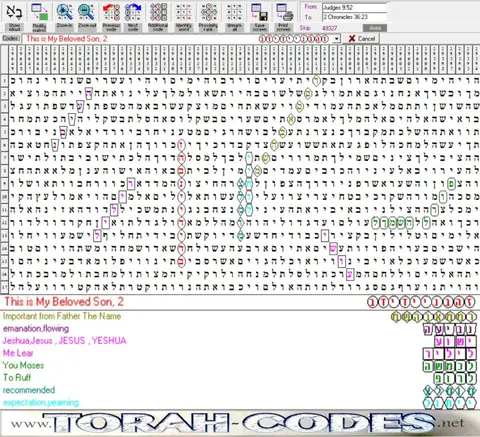Toggle the Show nikud icon
480x437 pixels.
click(14, 17)
